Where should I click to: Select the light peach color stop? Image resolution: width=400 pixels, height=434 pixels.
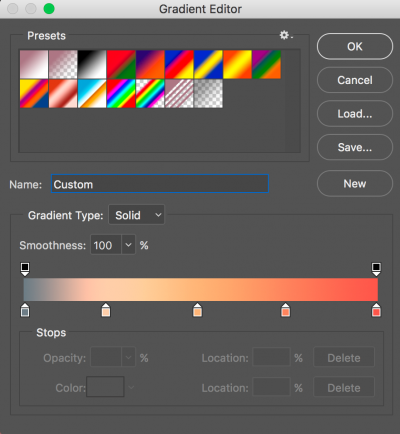106,310
